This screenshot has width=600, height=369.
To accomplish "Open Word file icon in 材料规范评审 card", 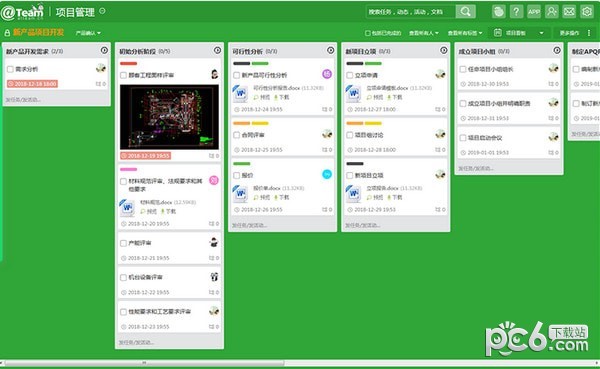I will click(x=127, y=207).
